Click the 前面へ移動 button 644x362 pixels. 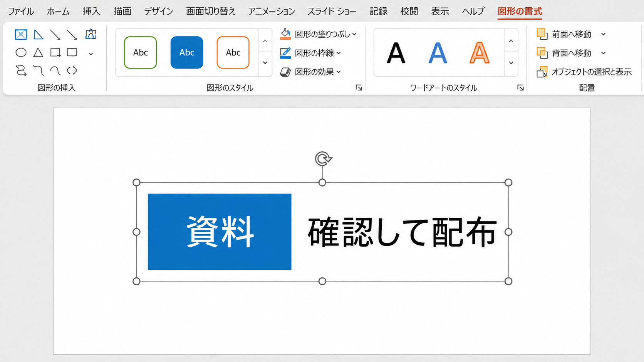click(564, 34)
